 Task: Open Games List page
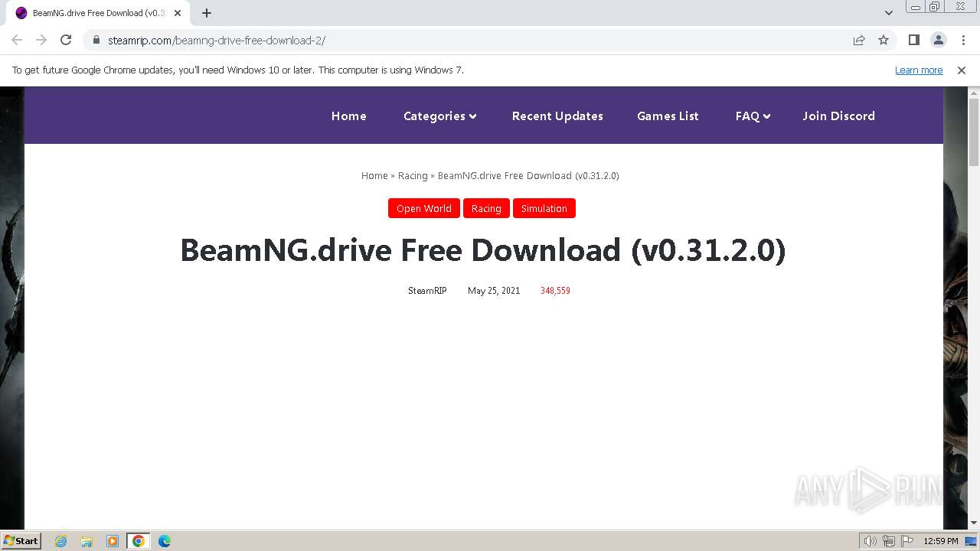(668, 116)
